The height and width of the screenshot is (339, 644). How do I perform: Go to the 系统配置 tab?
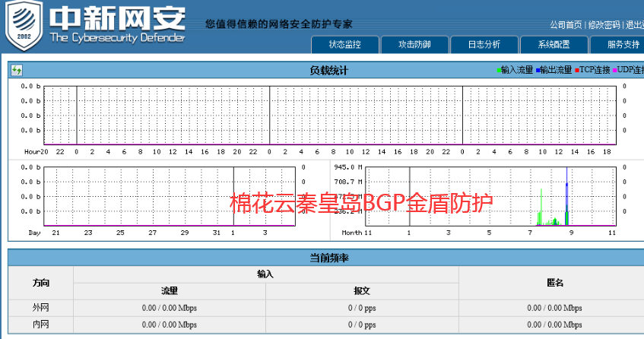[554, 44]
